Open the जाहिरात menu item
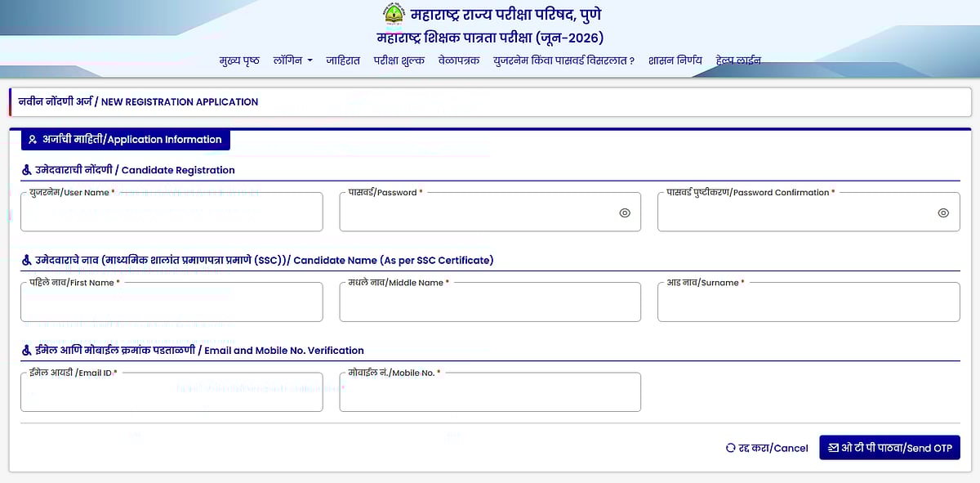The width and height of the screenshot is (980, 483). [343, 60]
